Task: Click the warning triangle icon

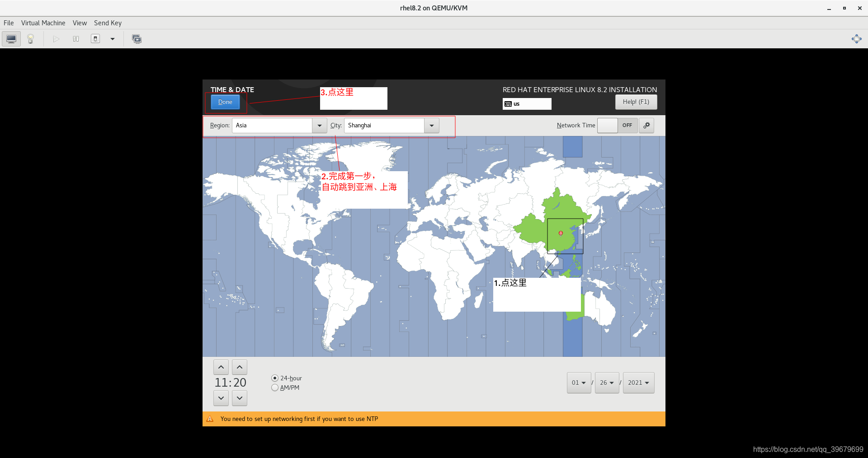Action: [x=210, y=419]
